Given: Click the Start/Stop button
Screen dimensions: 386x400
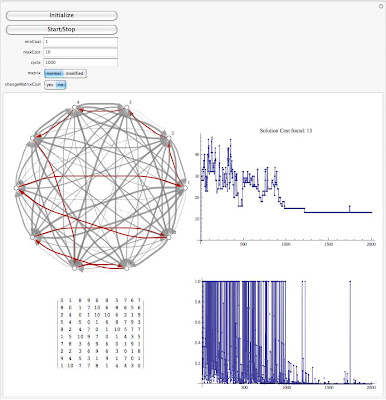Looking at the screenshot, I should point(62,30).
